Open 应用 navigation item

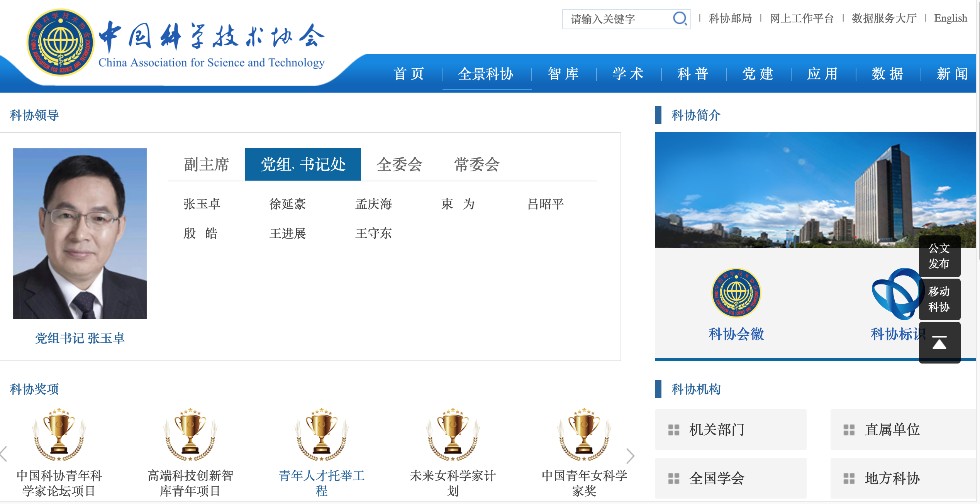[823, 74]
